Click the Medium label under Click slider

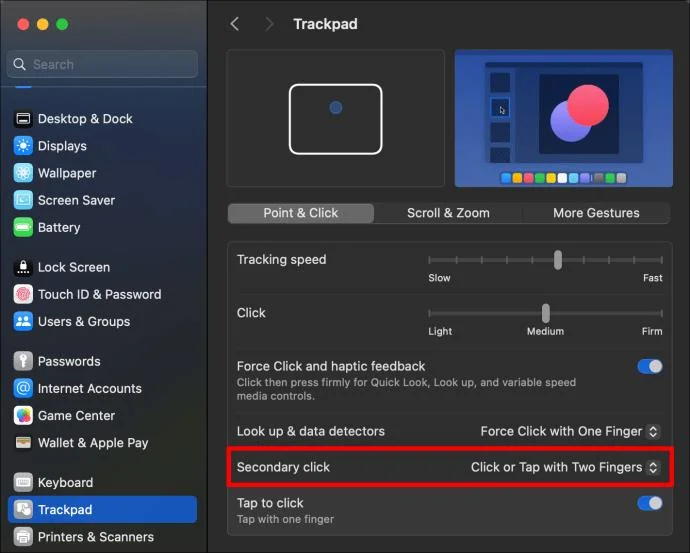pos(545,331)
